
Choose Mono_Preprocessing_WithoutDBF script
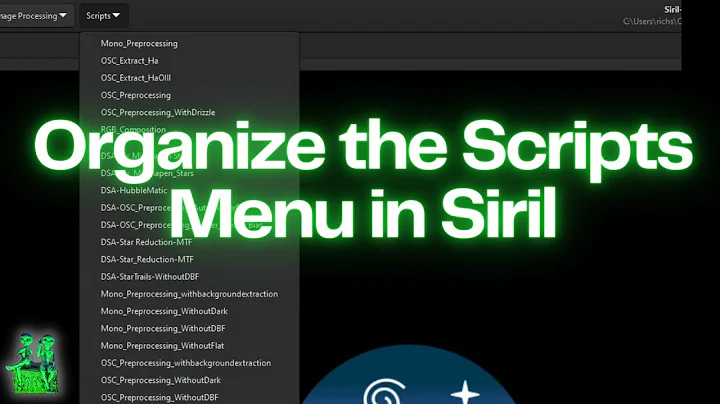[163, 329]
